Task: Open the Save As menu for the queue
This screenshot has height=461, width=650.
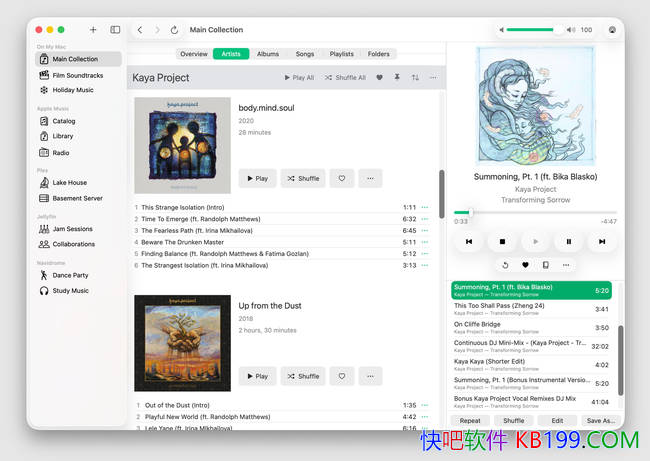Action: tap(600, 421)
